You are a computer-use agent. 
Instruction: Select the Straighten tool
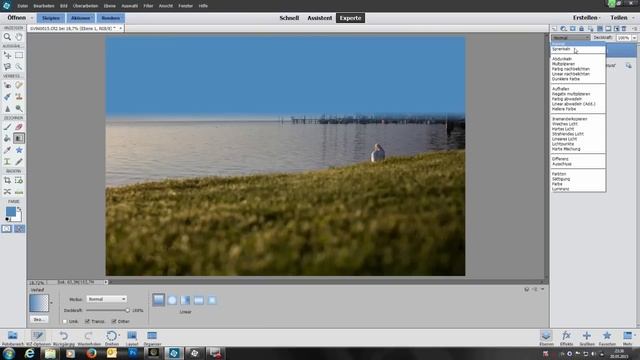pos(19,192)
